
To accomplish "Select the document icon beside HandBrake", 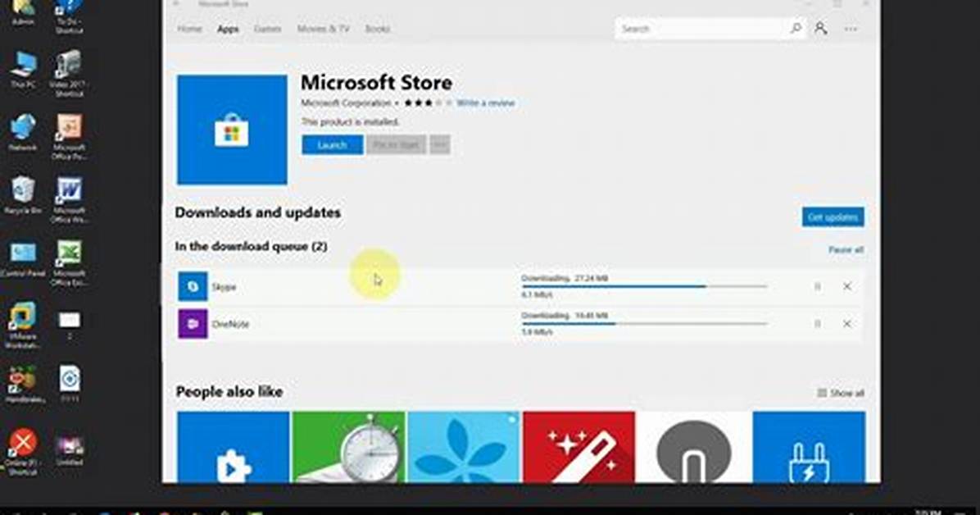I will [x=70, y=384].
